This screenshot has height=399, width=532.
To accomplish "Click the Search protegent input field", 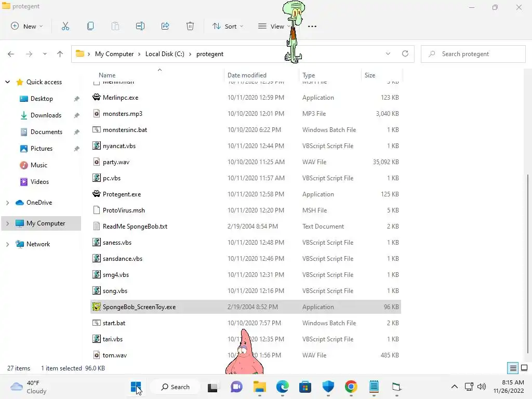I will pos(473,54).
